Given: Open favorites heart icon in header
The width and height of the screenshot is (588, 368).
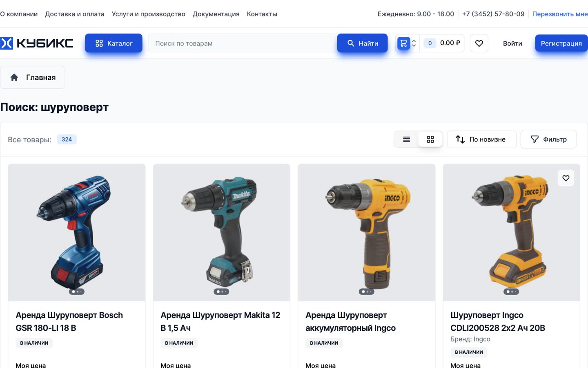Looking at the screenshot, I should (x=479, y=43).
